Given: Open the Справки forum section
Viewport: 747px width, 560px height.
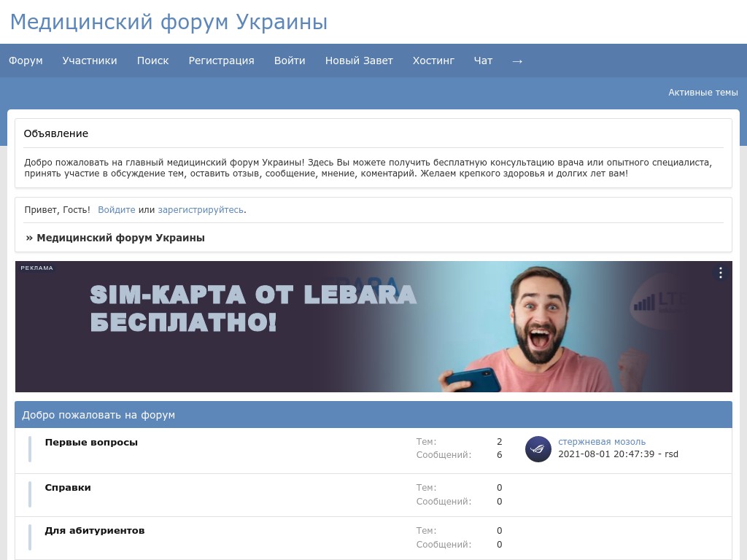Looking at the screenshot, I should pos(68,487).
